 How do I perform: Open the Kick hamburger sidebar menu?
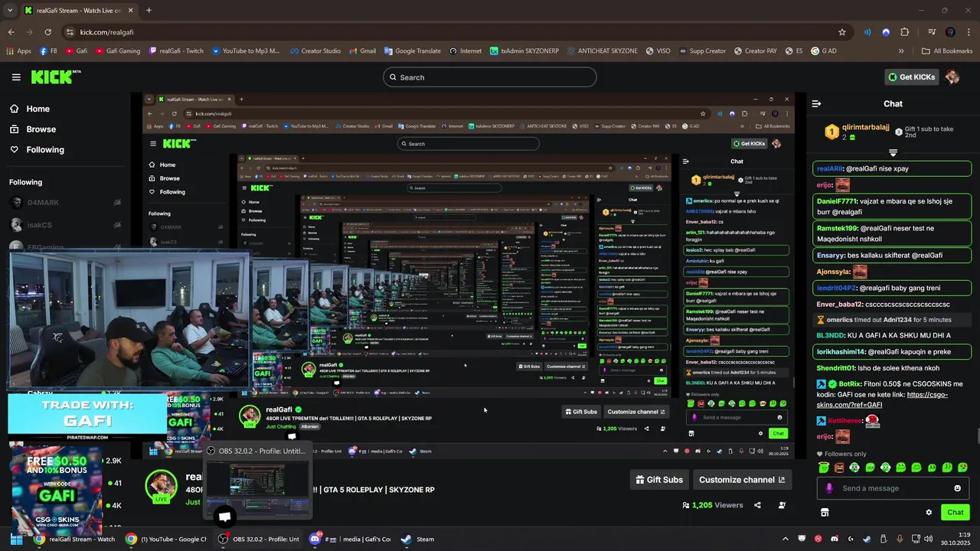tap(16, 77)
